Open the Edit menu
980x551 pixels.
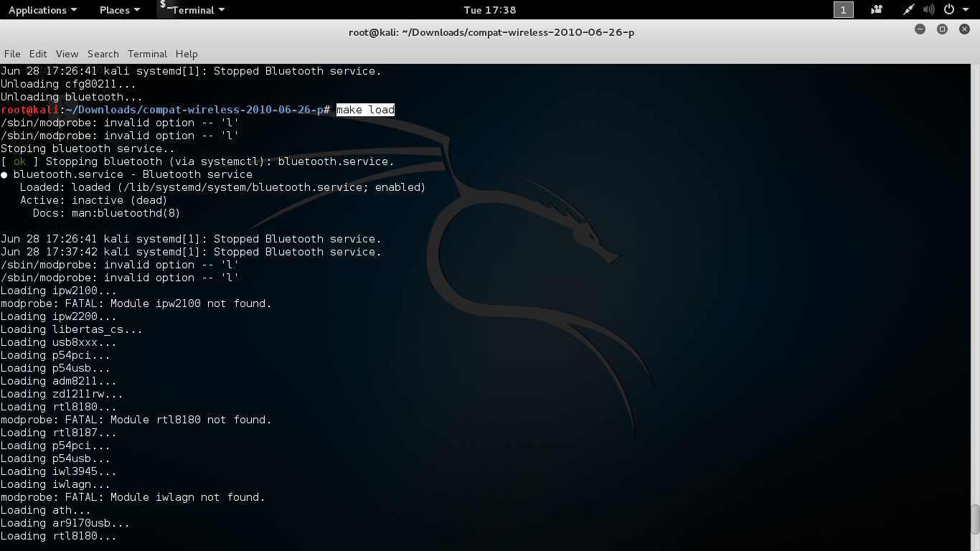tap(37, 54)
